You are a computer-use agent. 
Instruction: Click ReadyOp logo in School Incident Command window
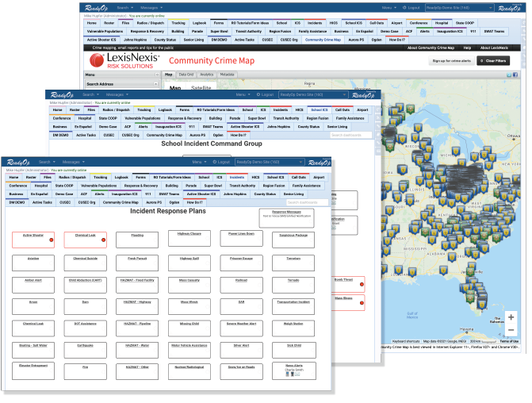(62, 94)
